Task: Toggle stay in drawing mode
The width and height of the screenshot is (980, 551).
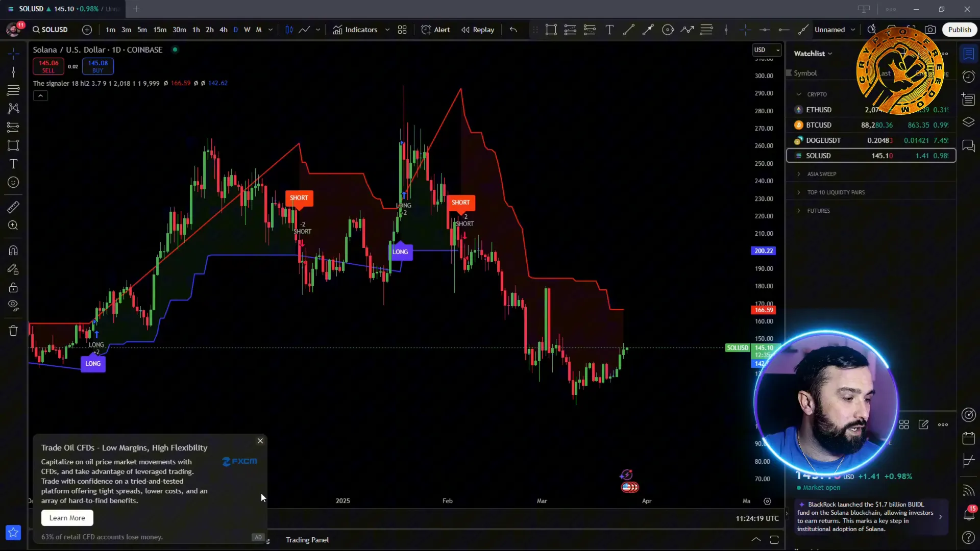Action: pyautogui.click(x=13, y=269)
